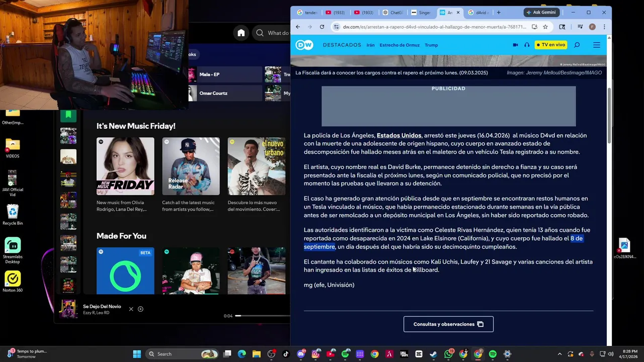Viewport: 644px width, 362px height.
Task: Open the Irán topic link
Action: coord(370,45)
